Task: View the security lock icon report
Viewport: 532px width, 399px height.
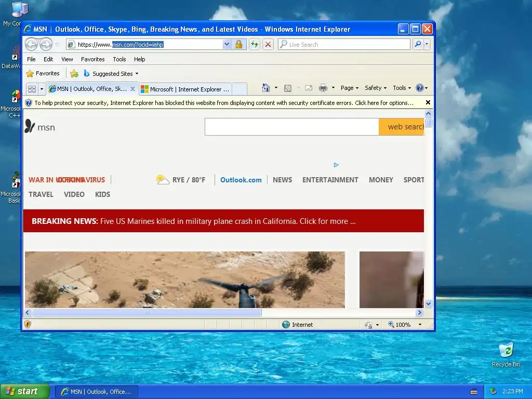Action: coord(239,45)
